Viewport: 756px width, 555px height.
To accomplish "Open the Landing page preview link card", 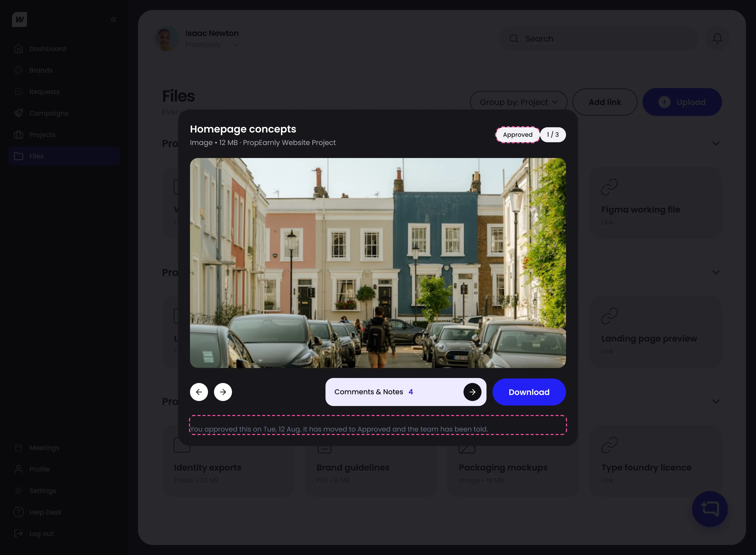I will [x=656, y=332].
